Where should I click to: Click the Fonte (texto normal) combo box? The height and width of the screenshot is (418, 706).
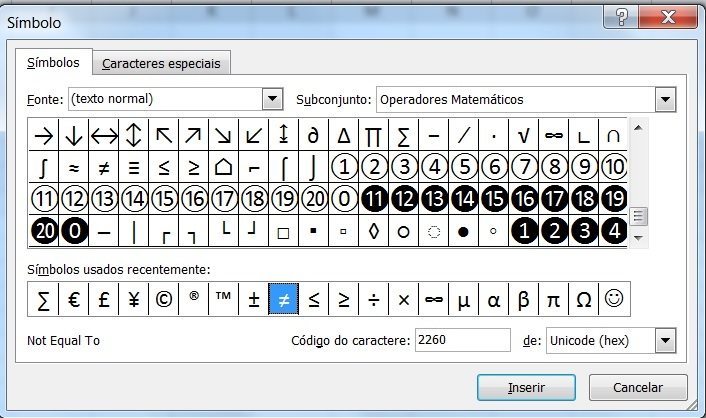coord(176,99)
